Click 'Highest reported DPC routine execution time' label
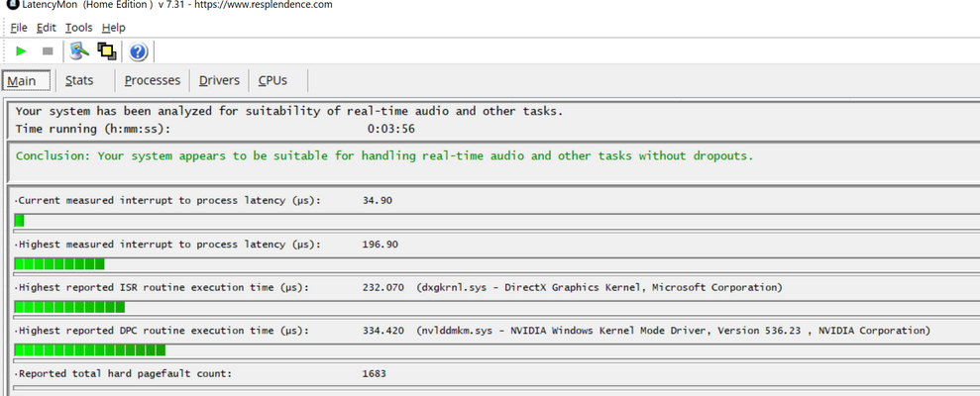The image size is (980, 396). point(162,331)
